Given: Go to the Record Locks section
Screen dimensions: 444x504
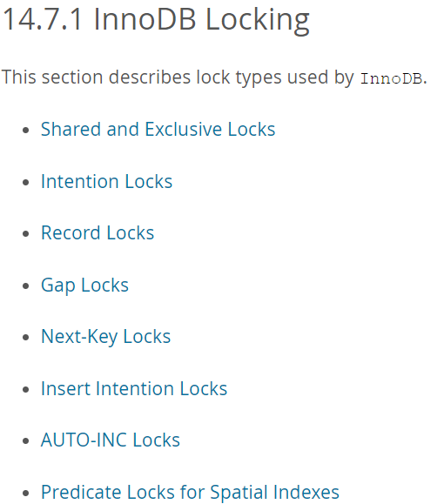Looking at the screenshot, I should pyautogui.click(x=98, y=232).
